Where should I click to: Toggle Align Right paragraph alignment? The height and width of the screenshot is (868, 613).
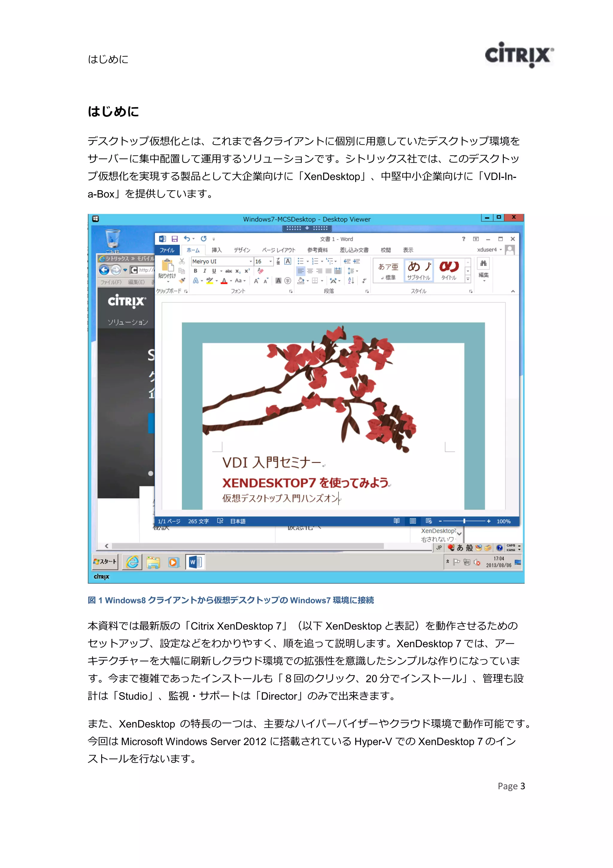coord(319,271)
